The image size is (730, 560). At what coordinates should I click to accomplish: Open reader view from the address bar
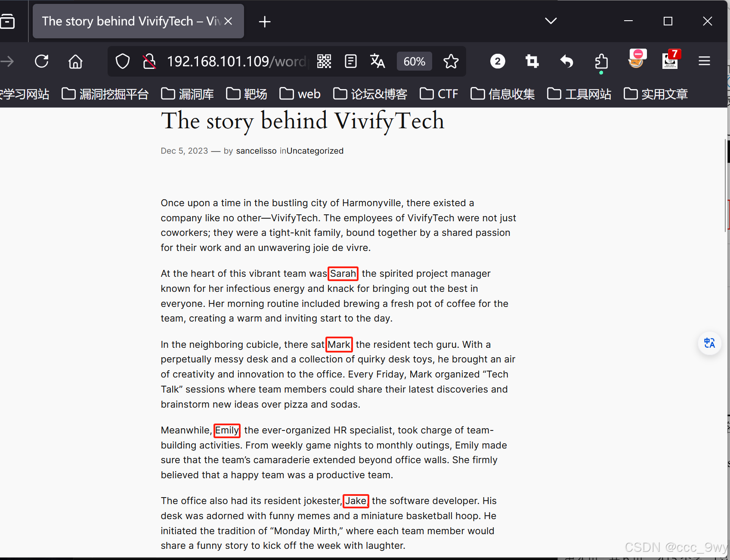click(350, 61)
